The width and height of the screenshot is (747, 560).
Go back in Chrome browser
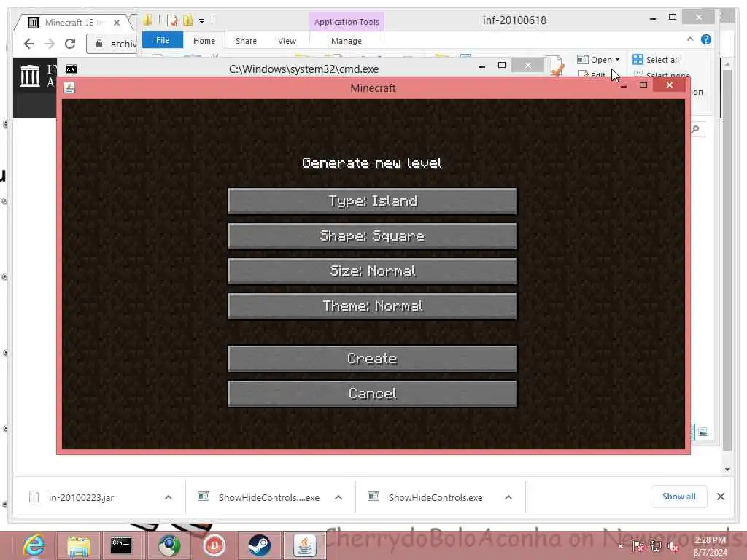[29, 44]
